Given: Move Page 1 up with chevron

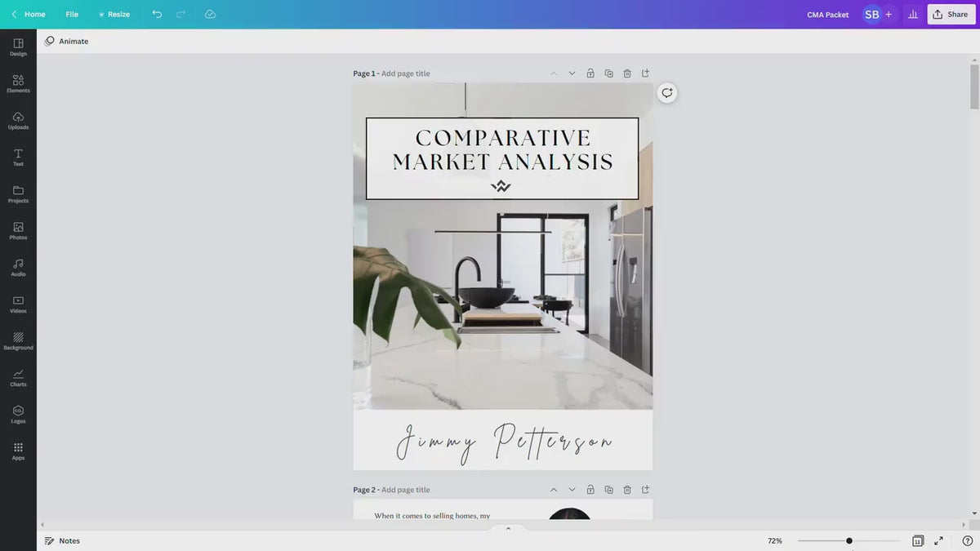Looking at the screenshot, I should point(554,73).
